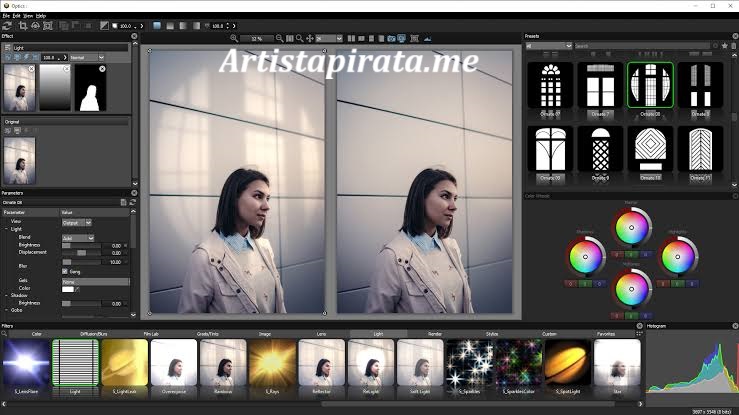The width and height of the screenshot is (739, 415).
Task: Select the Ornate 07 window gobo preset
Action: [550, 85]
